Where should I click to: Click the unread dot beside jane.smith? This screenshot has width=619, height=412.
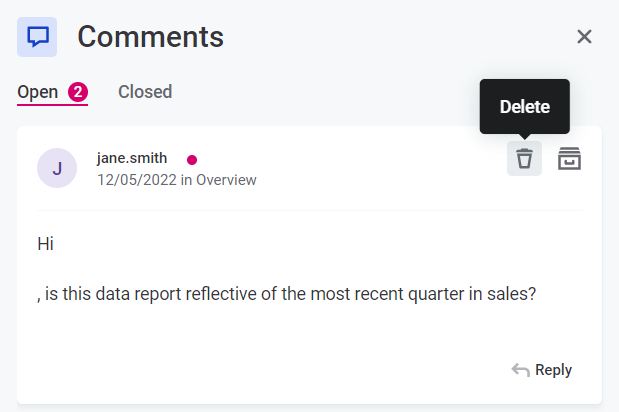192,159
